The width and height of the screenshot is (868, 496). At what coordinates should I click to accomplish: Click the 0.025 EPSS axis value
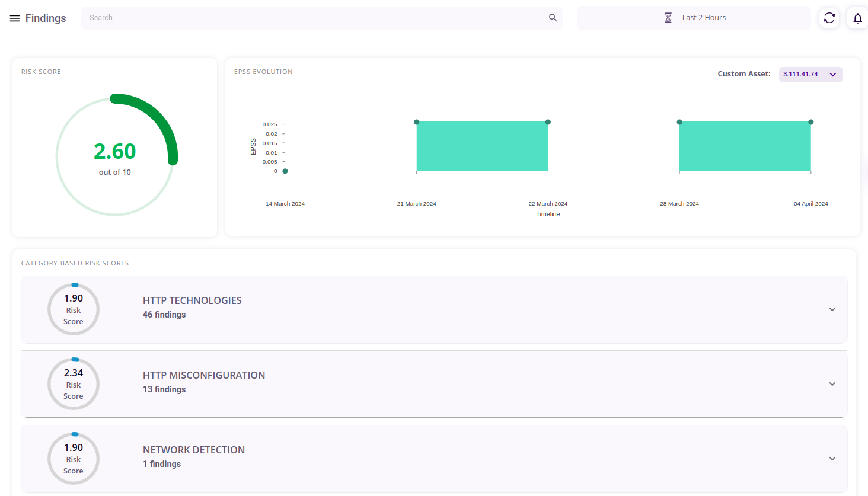(x=270, y=124)
